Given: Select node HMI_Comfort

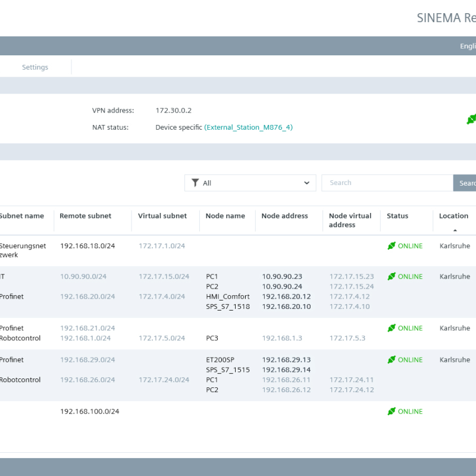Looking at the screenshot, I should click(x=228, y=296).
